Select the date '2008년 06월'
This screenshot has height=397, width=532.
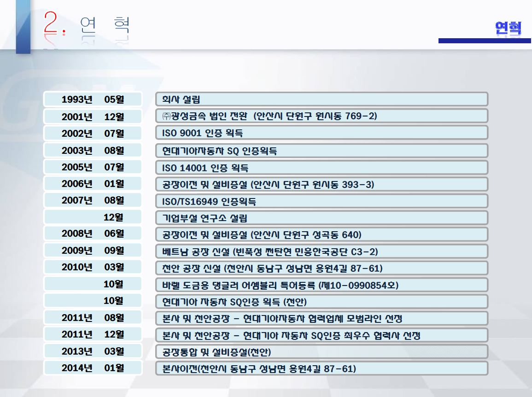pyautogui.click(x=93, y=234)
